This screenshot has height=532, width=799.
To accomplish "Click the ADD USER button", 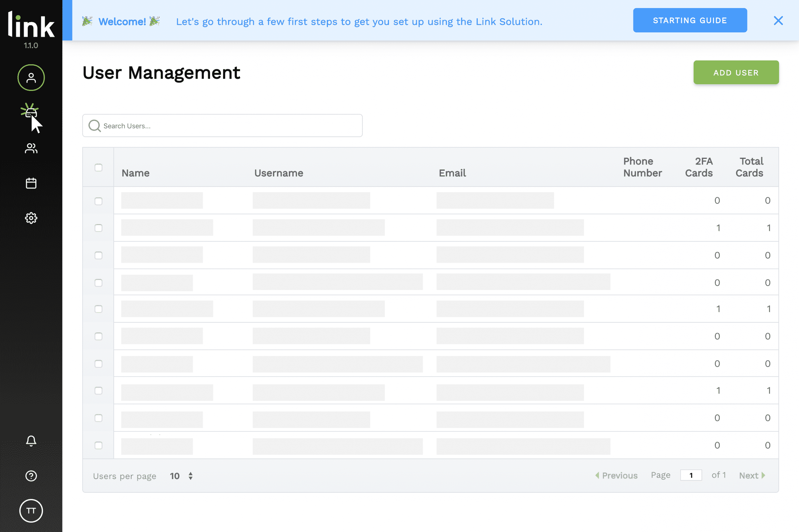I will pyautogui.click(x=736, y=72).
